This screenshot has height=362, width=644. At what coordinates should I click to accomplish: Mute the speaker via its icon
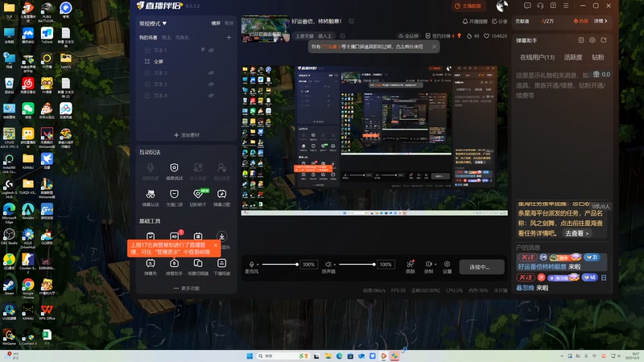coord(328,265)
